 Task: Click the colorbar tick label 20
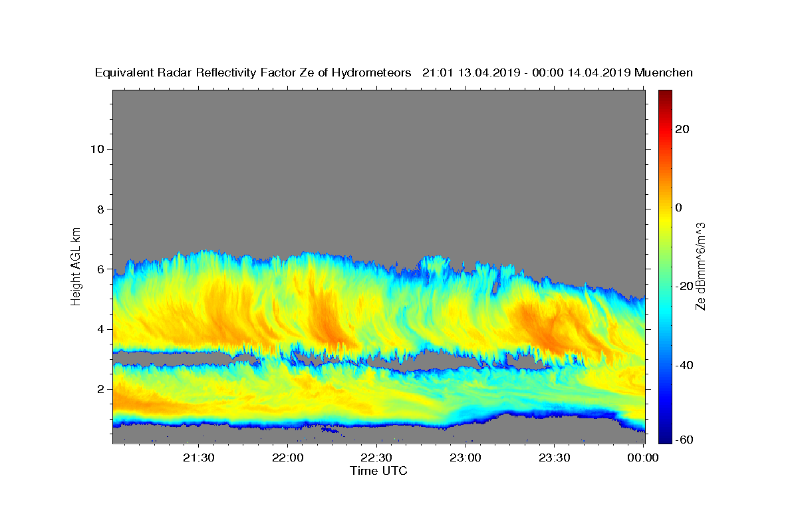tap(682, 129)
